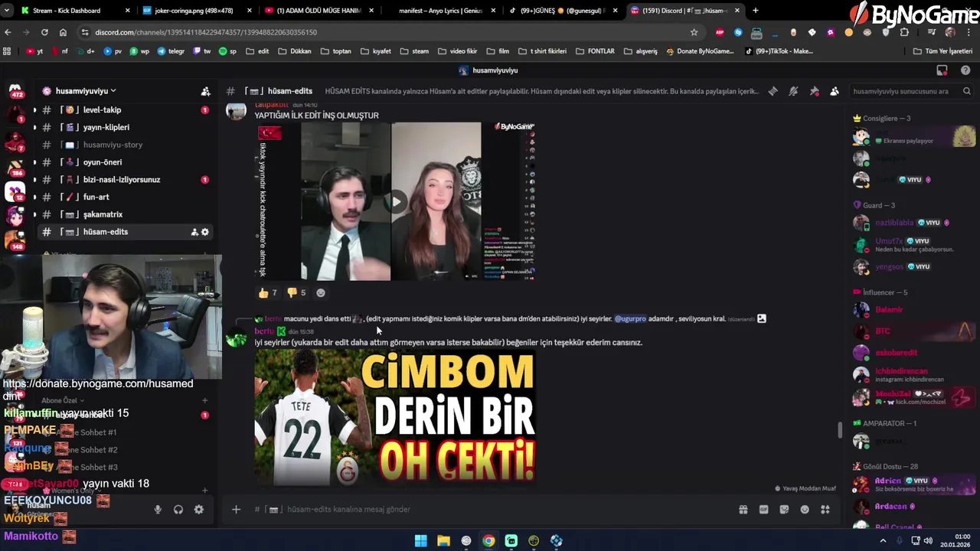Add thumbs up reaction with 7
This screenshot has width=980, height=551.
point(267,292)
